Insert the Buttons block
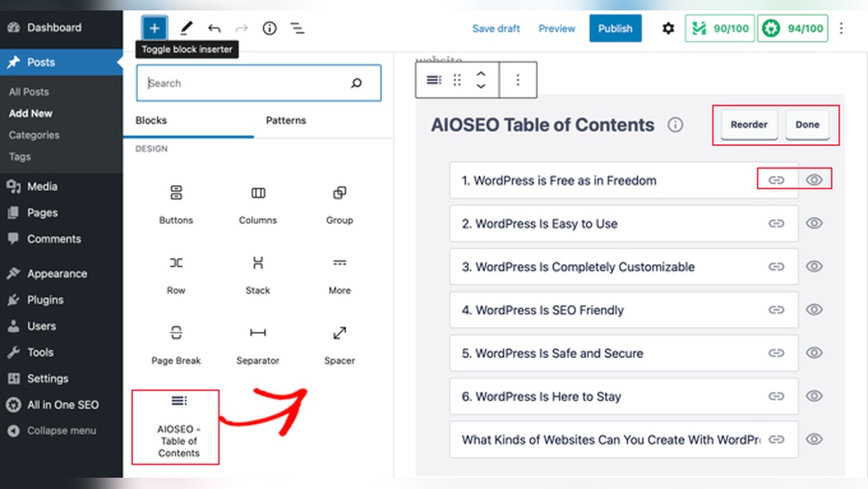 [x=176, y=204]
